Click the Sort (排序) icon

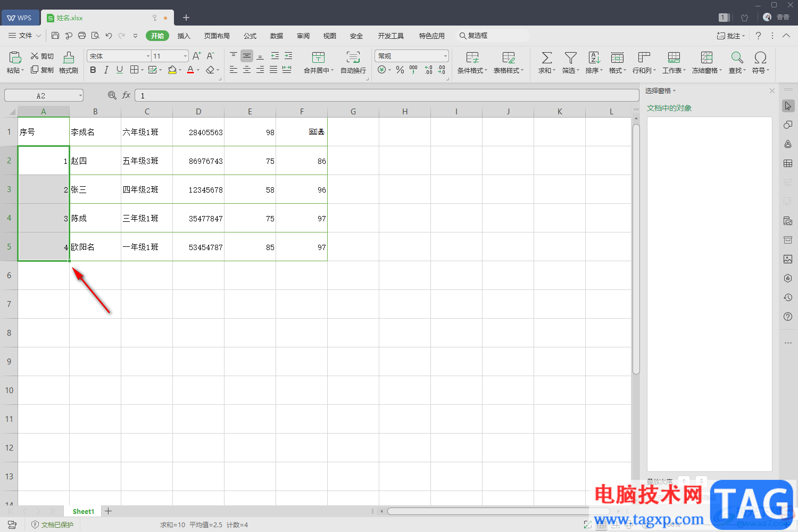[x=594, y=57]
